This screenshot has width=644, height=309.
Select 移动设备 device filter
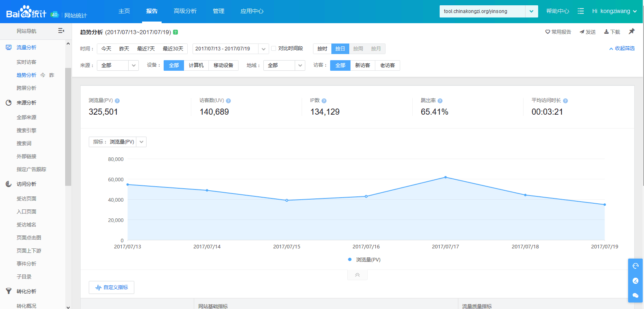tap(223, 65)
